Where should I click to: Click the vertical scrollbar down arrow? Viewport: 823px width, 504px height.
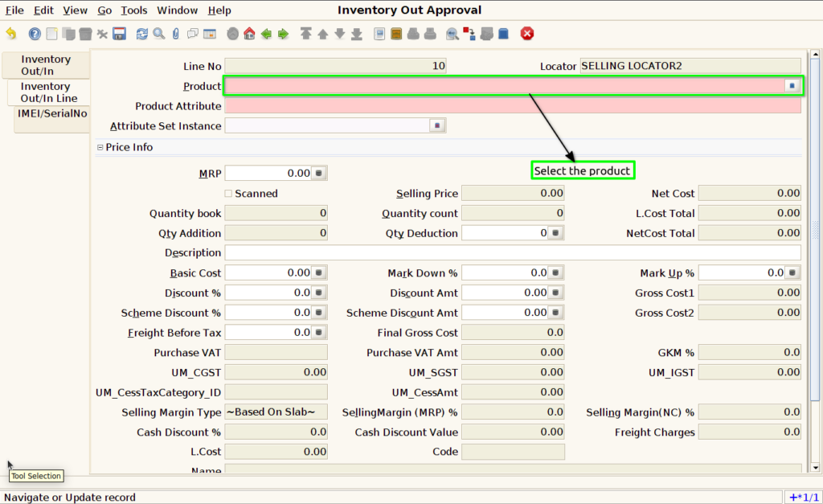815,467
